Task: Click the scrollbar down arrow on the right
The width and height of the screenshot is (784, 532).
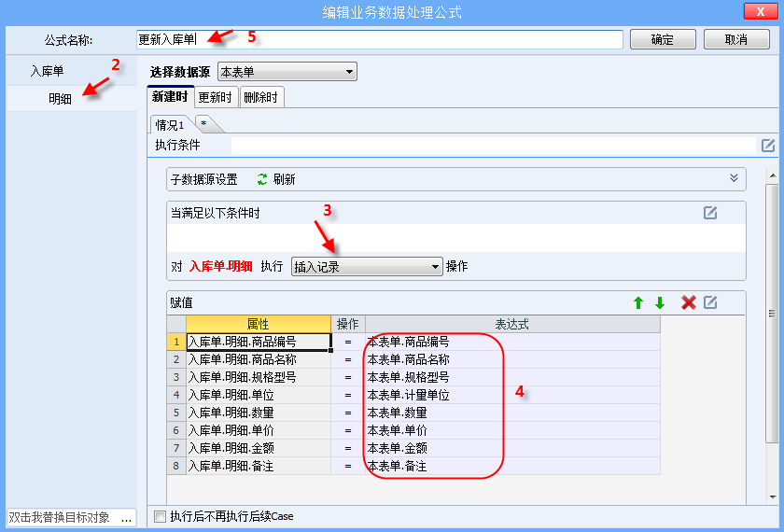Action: tap(773, 497)
